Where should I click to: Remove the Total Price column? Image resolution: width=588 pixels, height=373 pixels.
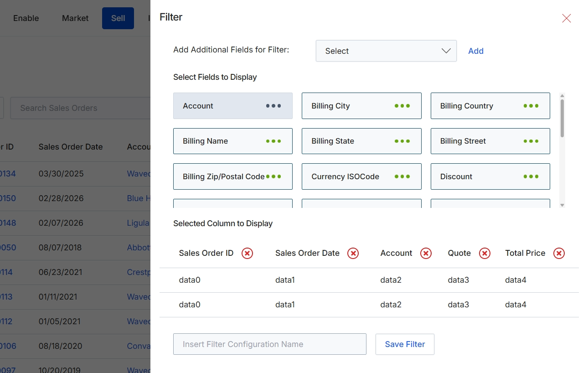(559, 253)
